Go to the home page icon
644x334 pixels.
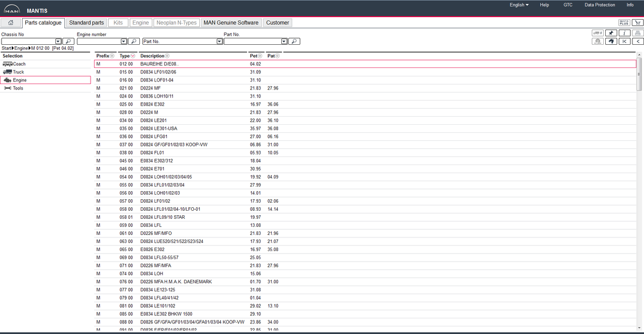(11, 23)
